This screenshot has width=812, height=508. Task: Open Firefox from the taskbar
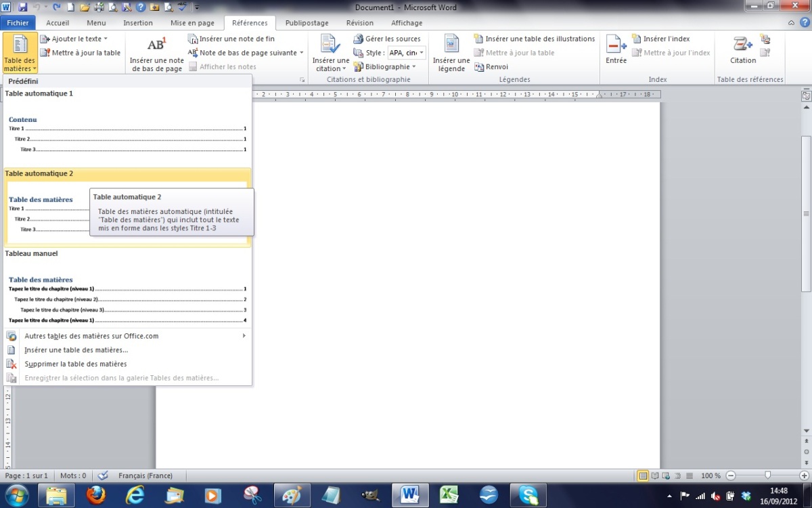point(96,495)
